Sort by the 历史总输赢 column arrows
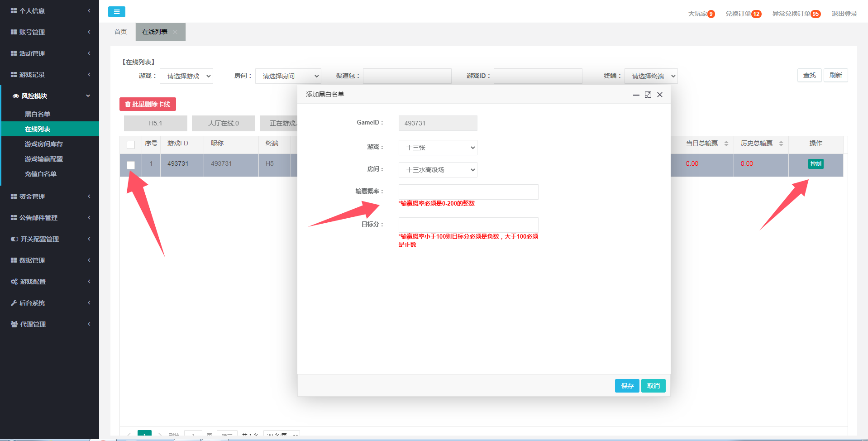 coord(781,144)
